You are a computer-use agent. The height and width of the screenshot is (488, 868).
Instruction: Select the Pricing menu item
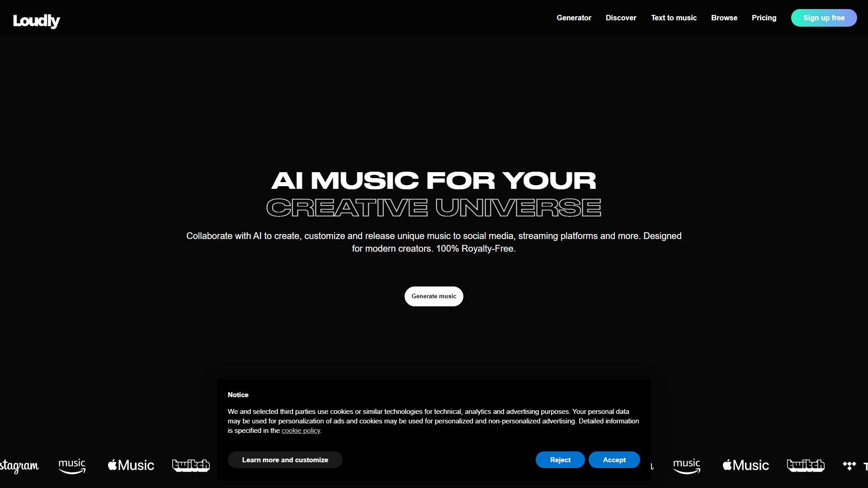point(764,18)
